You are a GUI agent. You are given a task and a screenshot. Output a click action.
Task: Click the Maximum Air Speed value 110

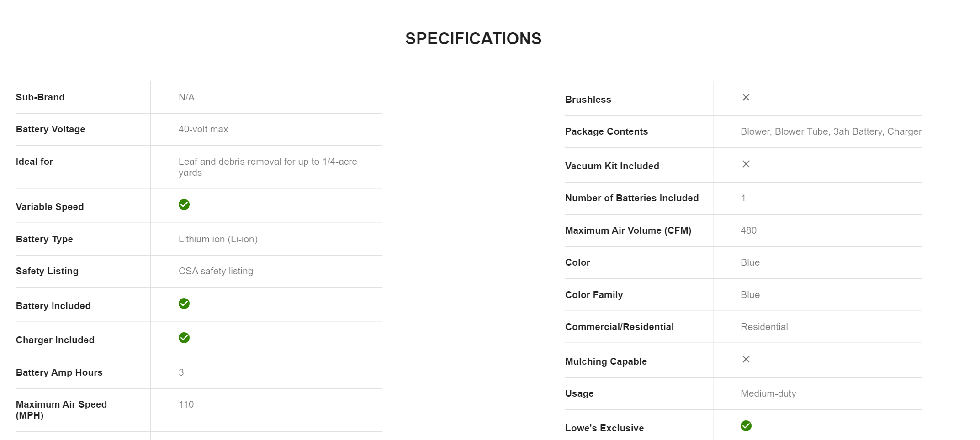[x=186, y=404]
